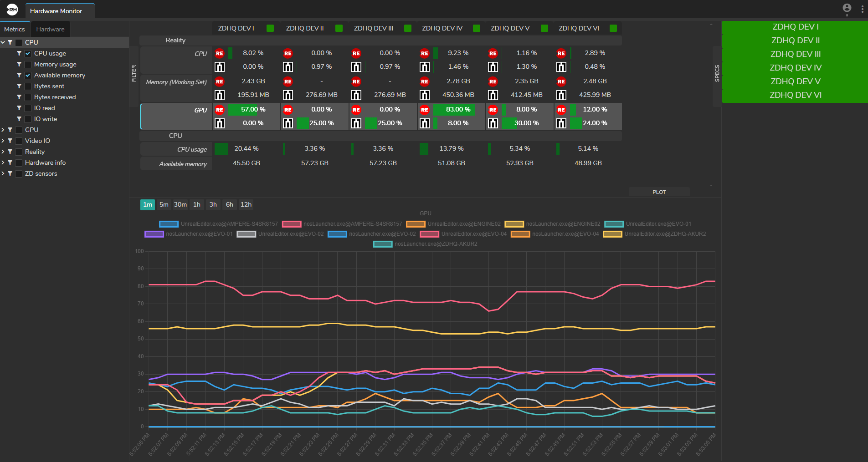This screenshot has width=868, height=462.
Task: Uncheck the Available memory checkbox
Action: (x=28, y=76)
